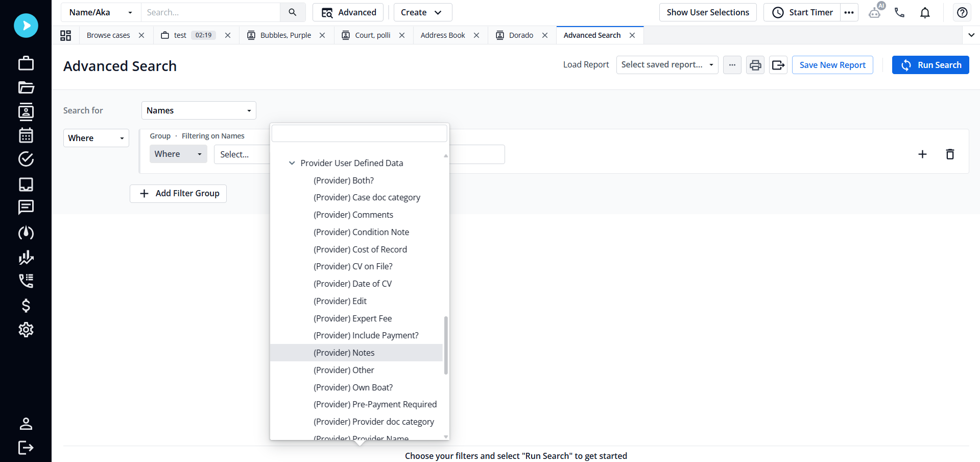This screenshot has width=980, height=462.
Task: Select (Provider) Notes from the list
Action: pos(344,353)
